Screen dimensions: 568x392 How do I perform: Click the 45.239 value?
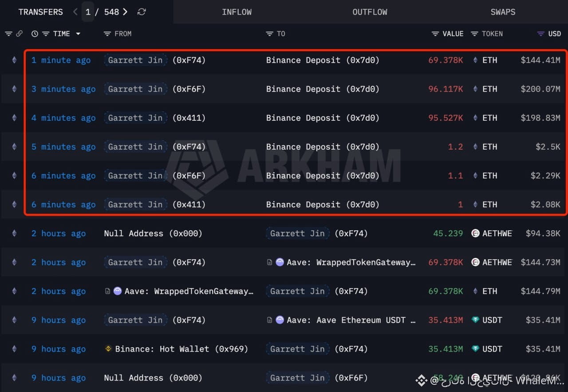pos(448,234)
